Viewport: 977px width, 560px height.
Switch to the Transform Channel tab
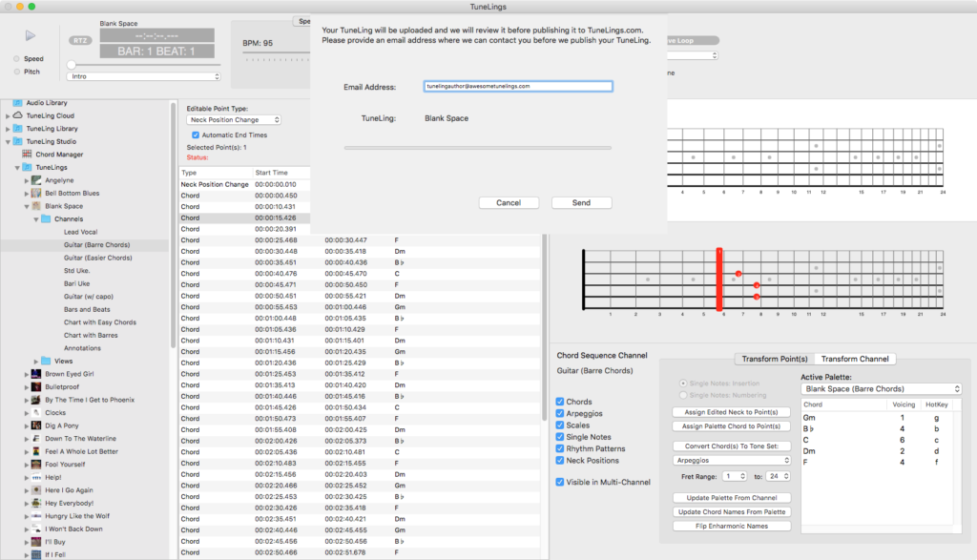[x=857, y=359]
